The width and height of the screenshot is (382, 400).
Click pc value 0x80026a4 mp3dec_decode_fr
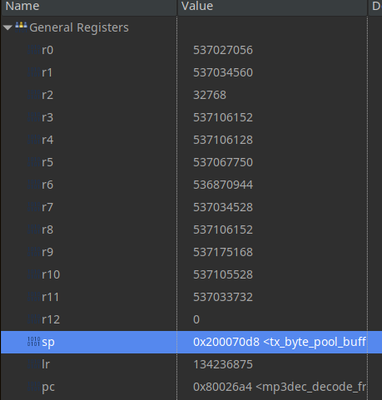pyautogui.click(x=279, y=387)
